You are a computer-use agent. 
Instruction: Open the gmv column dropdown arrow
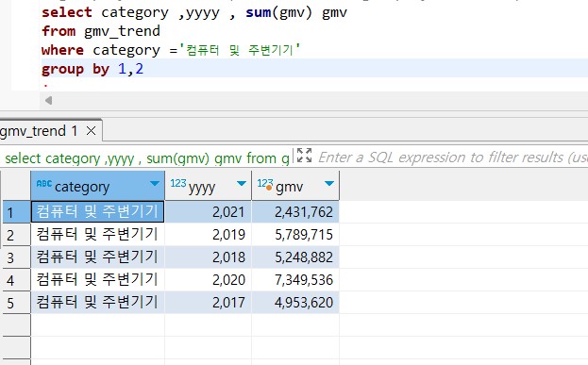click(x=329, y=183)
